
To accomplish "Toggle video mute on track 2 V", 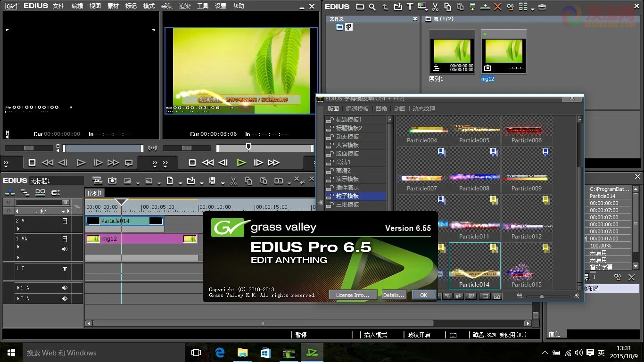I will 65,221.
